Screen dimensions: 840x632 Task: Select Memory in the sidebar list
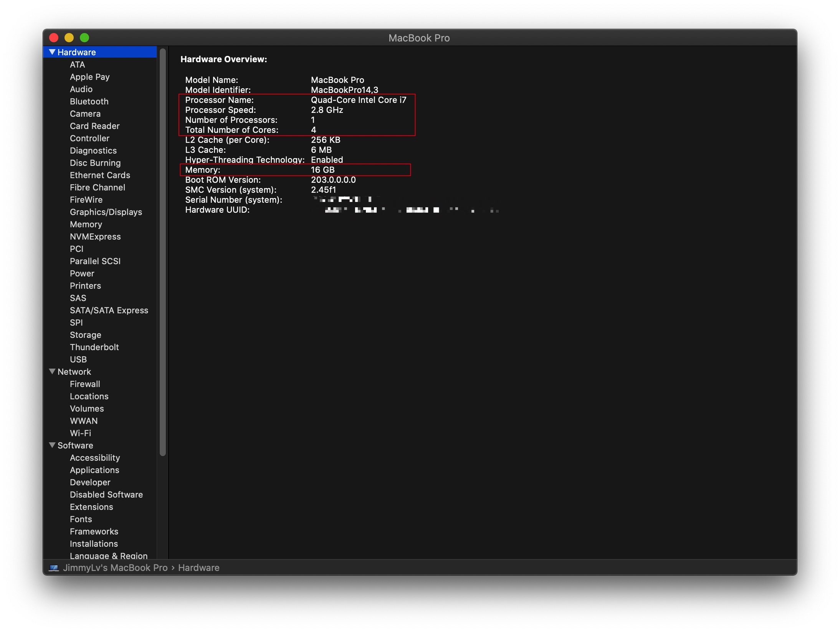click(86, 224)
